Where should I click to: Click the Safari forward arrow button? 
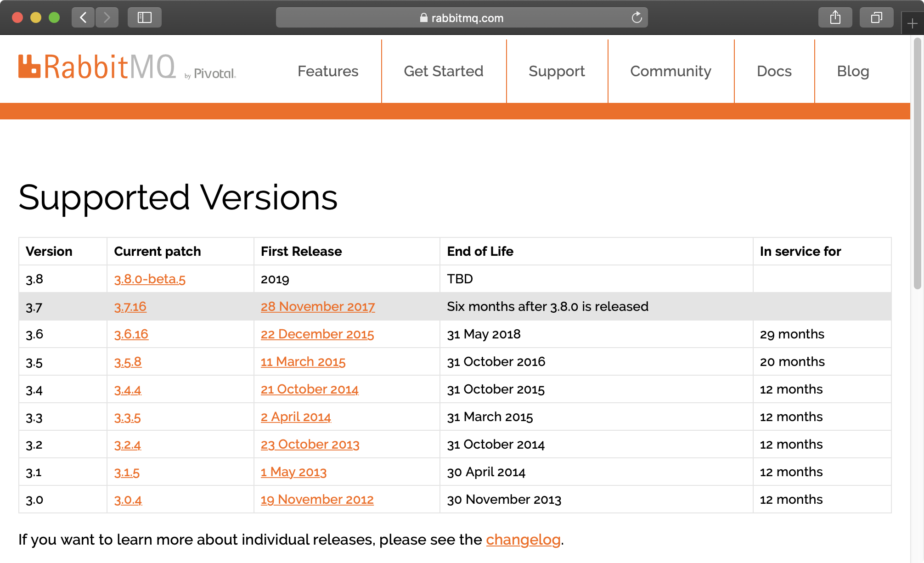pyautogui.click(x=107, y=17)
